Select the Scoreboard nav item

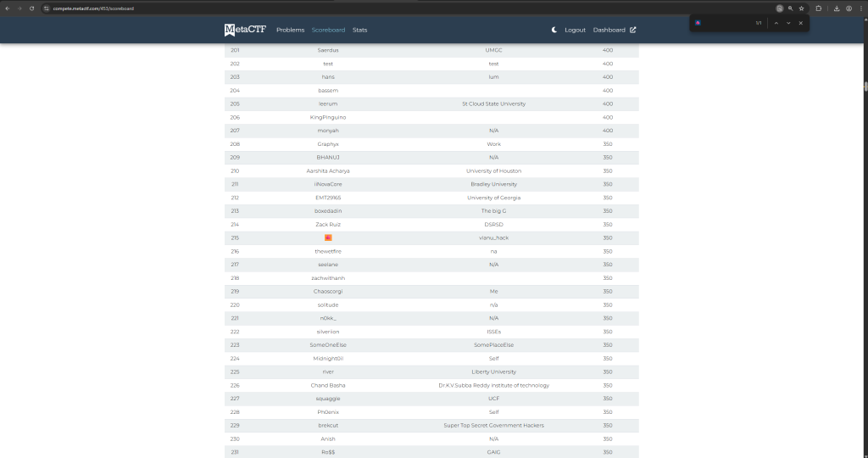(328, 30)
